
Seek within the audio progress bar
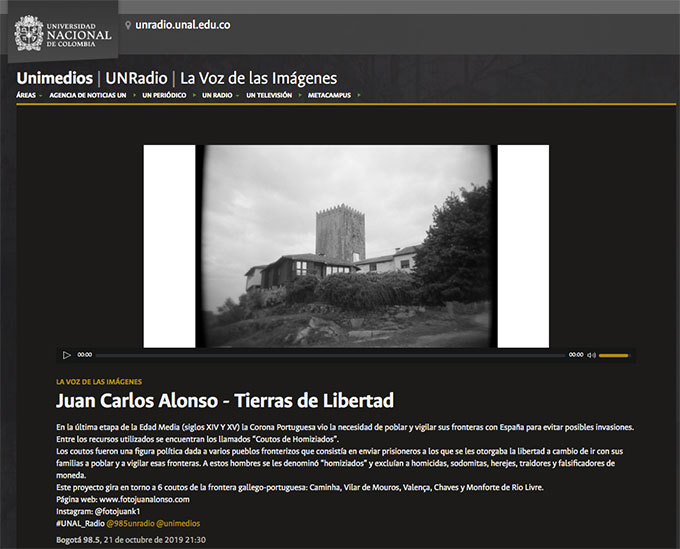point(330,355)
